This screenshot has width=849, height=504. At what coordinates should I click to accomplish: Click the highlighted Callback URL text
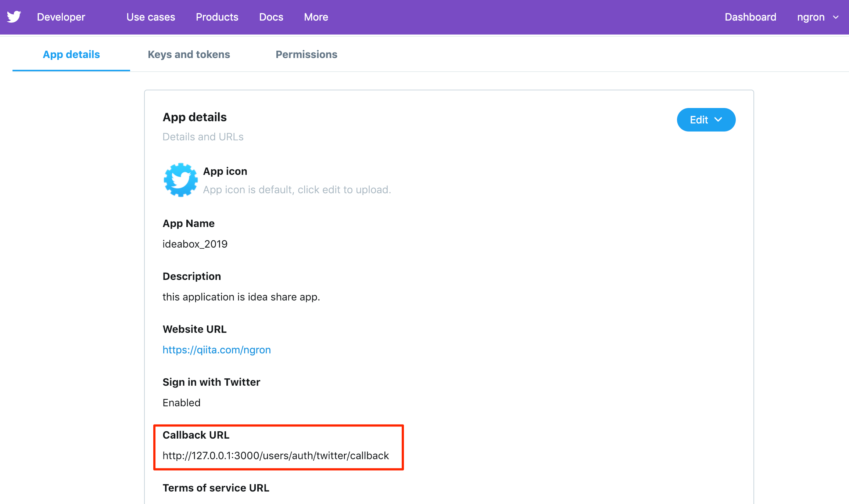276,456
